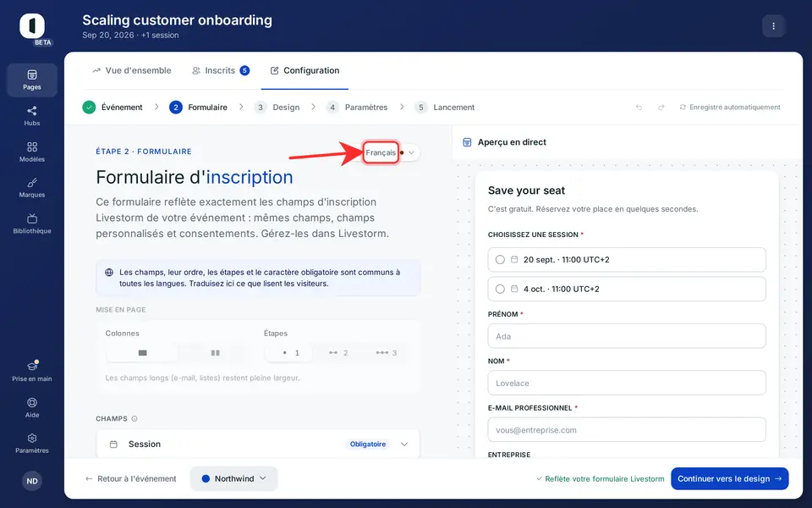The image size is (812, 508).
Task: Choose 3 steps layout option
Action: (x=387, y=353)
